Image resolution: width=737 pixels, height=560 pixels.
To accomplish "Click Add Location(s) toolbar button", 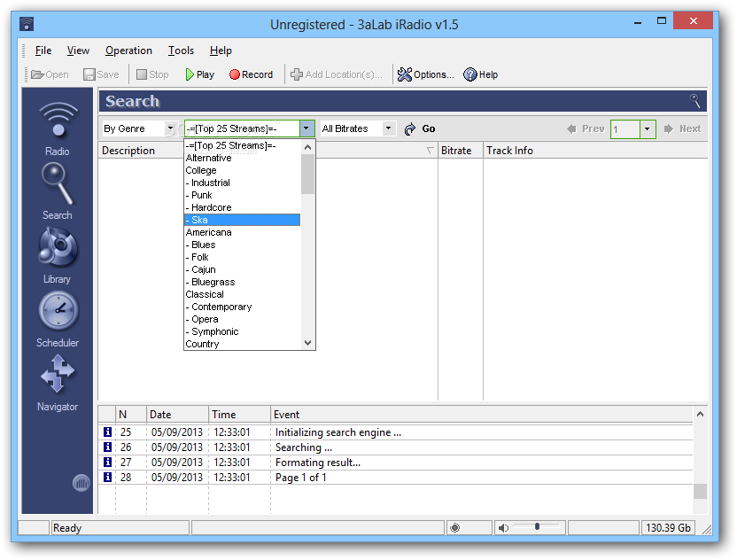I will point(336,74).
